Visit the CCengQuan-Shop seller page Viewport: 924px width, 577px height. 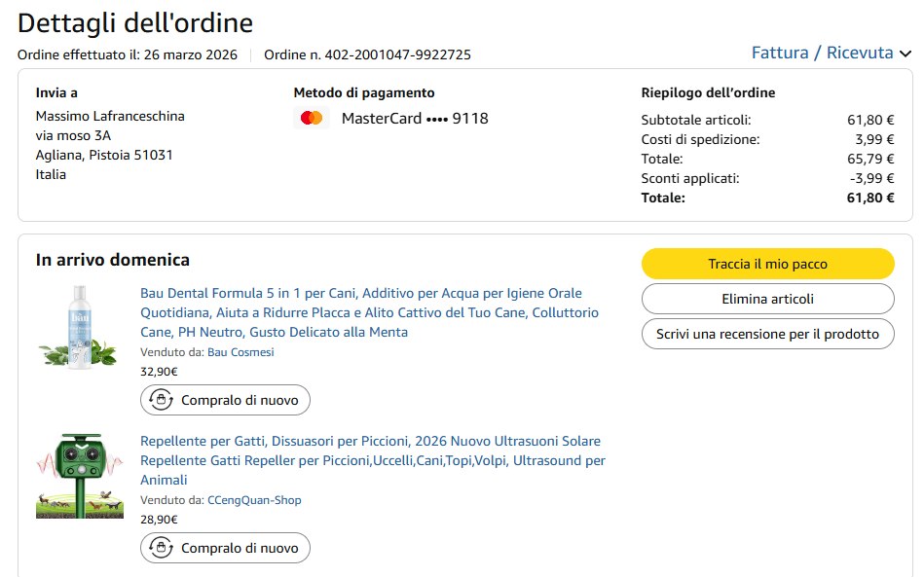pyautogui.click(x=254, y=500)
